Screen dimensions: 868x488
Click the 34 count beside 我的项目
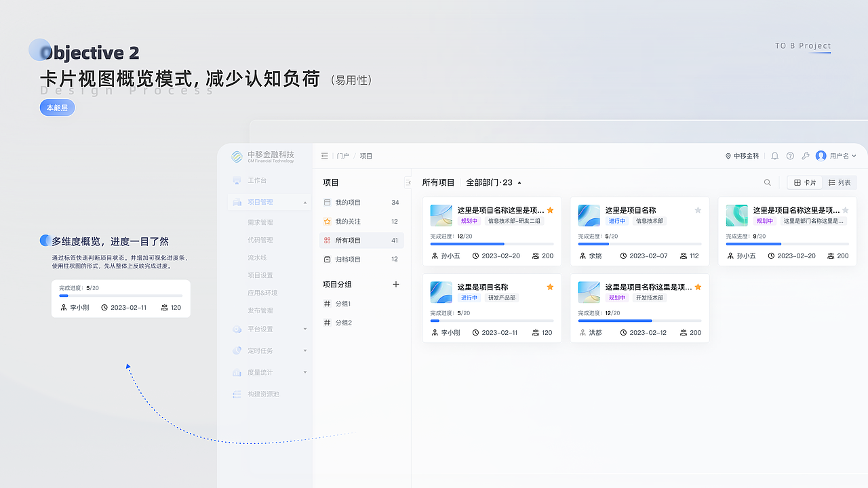(x=395, y=203)
